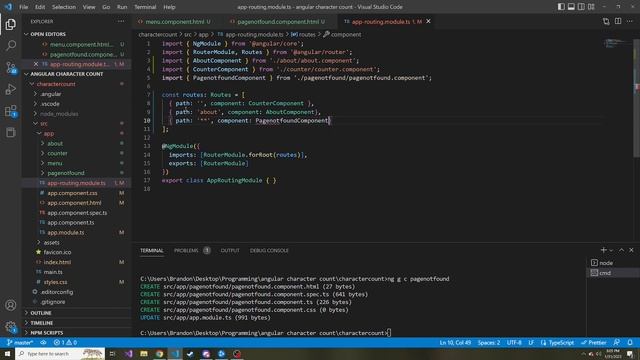
Task: Create a new terminal with plus icon
Action: [x=603, y=250]
